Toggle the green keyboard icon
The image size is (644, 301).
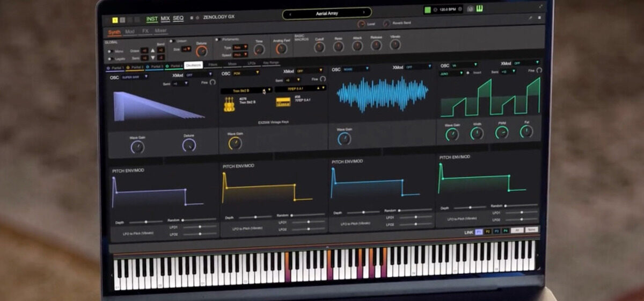click(x=479, y=9)
